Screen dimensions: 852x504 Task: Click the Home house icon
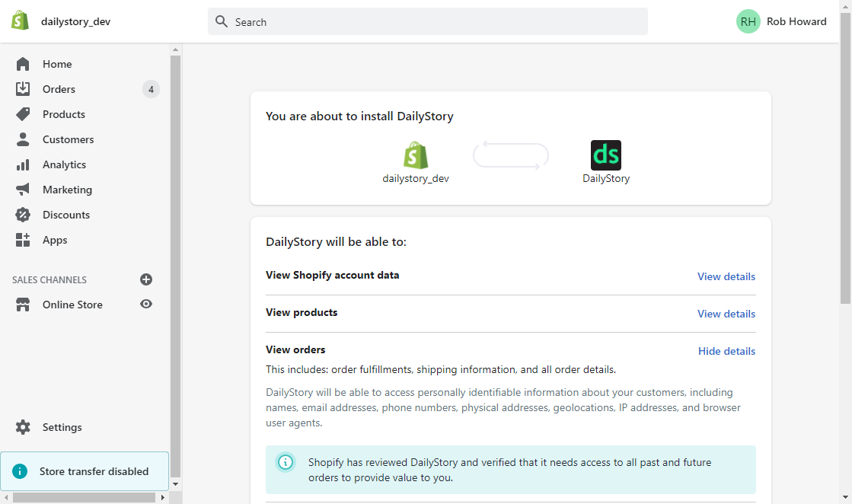tap(23, 64)
